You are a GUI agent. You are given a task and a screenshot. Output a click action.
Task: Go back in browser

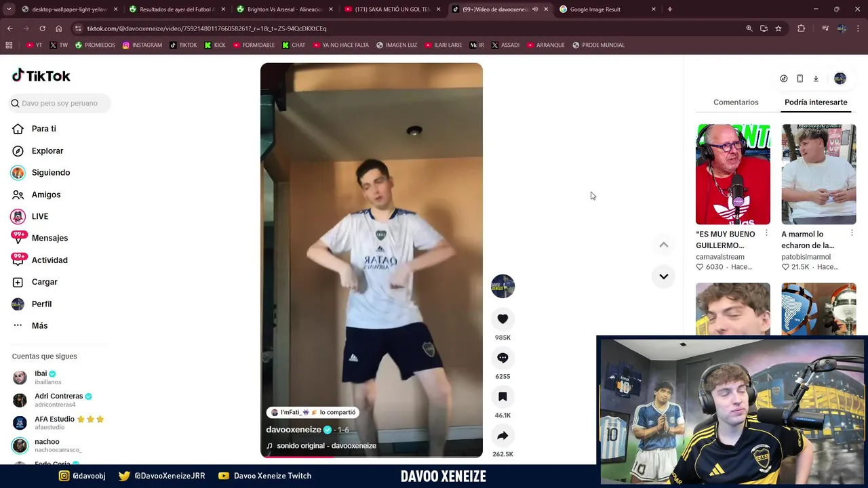(9, 28)
